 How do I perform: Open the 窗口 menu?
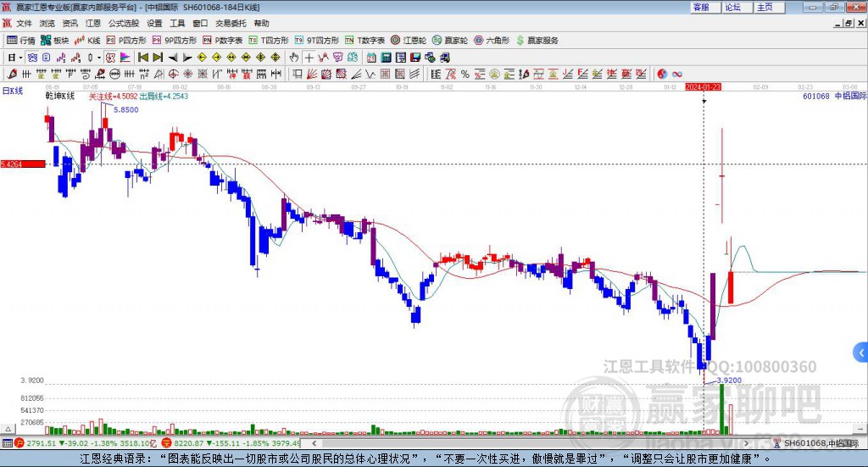click(x=200, y=23)
